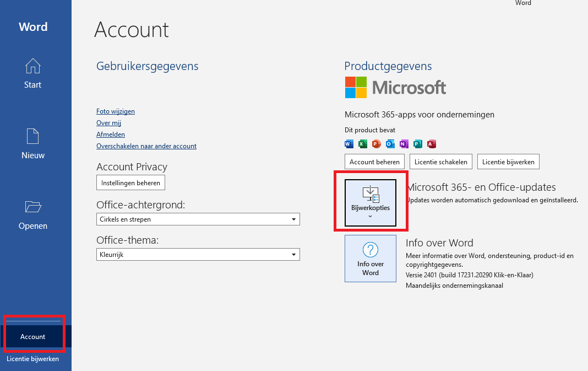The image size is (588, 371).
Task: Click the Publisher app icon in product list
Action: coord(418,144)
